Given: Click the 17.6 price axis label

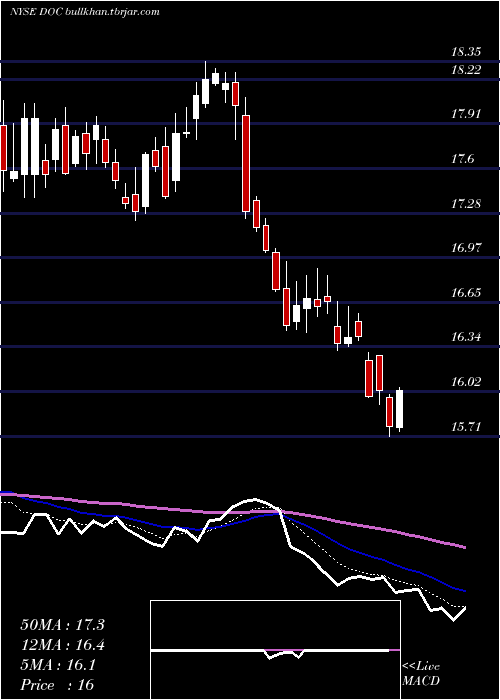Looking at the screenshot, I should 462,159.
